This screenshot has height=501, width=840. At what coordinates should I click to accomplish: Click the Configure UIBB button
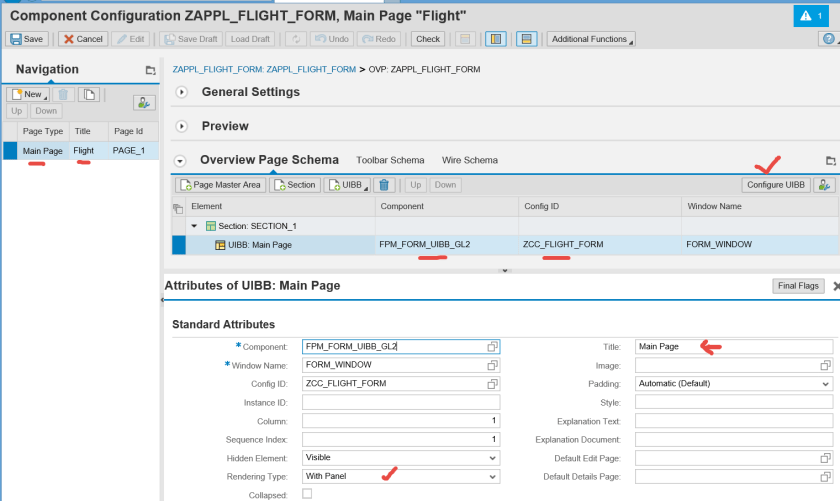coord(775,185)
